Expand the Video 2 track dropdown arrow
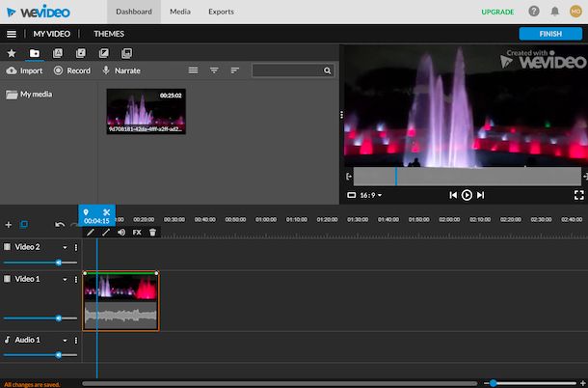The height and width of the screenshot is (388, 588). point(65,247)
